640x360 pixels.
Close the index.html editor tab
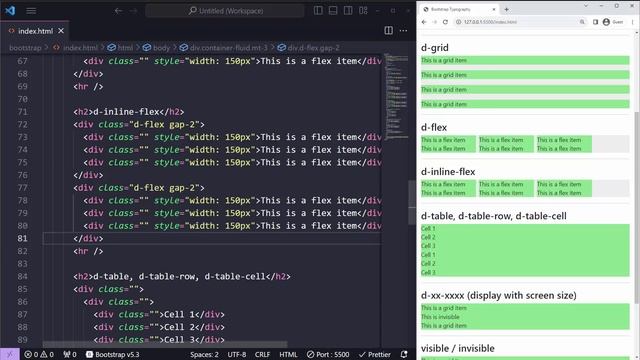[x=61, y=31]
